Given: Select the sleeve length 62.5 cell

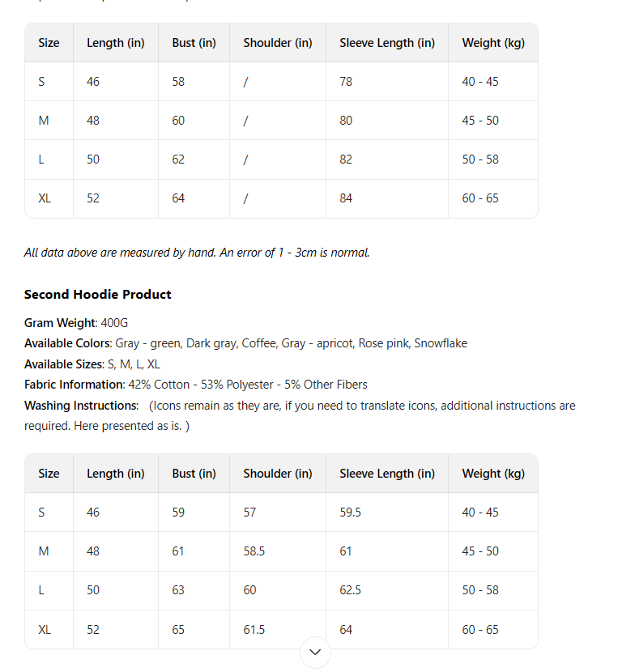Looking at the screenshot, I should click(x=351, y=590).
